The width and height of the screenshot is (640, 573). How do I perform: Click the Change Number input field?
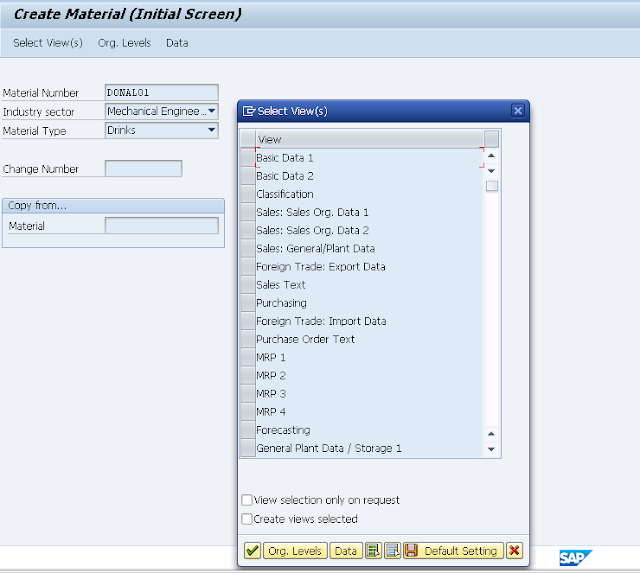(x=143, y=169)
